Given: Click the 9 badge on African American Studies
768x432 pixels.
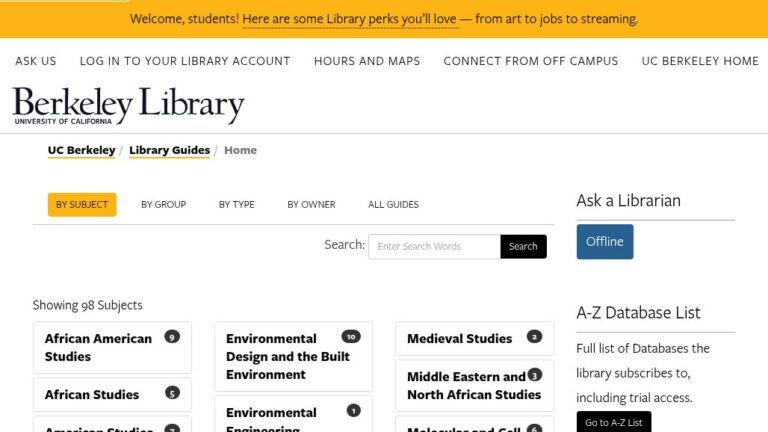Looking at the screenshot, I should click(172, 337).
